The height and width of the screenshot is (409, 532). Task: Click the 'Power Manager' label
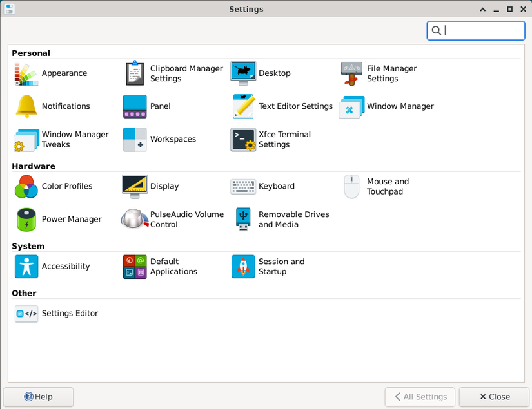point(72,219)
